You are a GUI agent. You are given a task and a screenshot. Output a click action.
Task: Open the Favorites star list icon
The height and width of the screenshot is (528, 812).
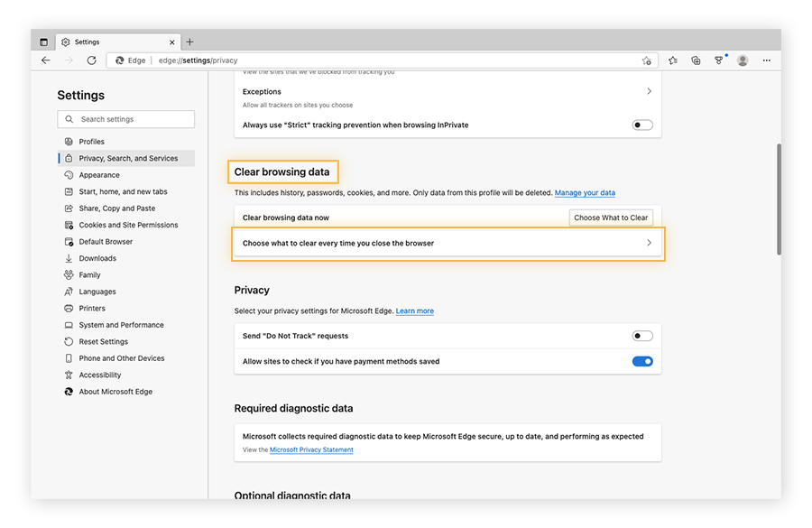pyautogui.click(x=673, y=60)
